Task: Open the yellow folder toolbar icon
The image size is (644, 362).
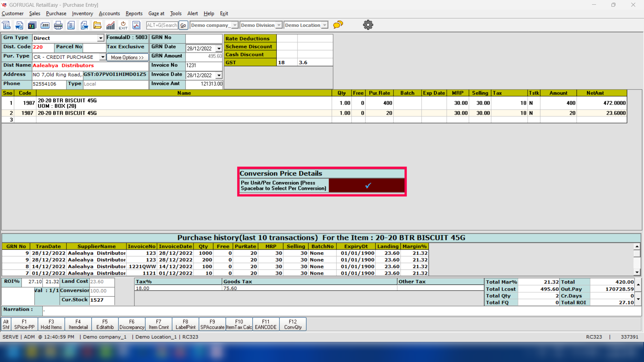Action: point(97,25)
